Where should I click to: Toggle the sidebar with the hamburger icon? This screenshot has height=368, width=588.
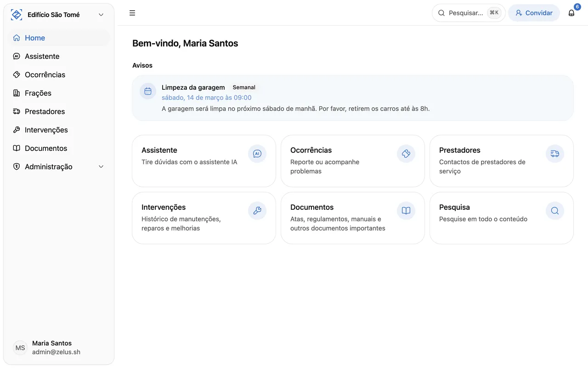coord(132,13)
